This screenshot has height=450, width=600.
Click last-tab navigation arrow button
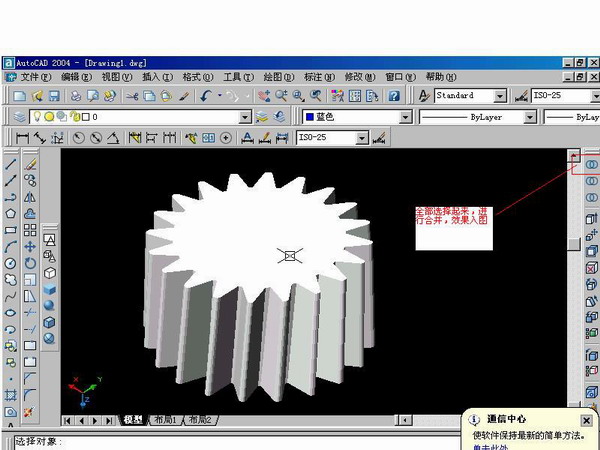[109, 421]
